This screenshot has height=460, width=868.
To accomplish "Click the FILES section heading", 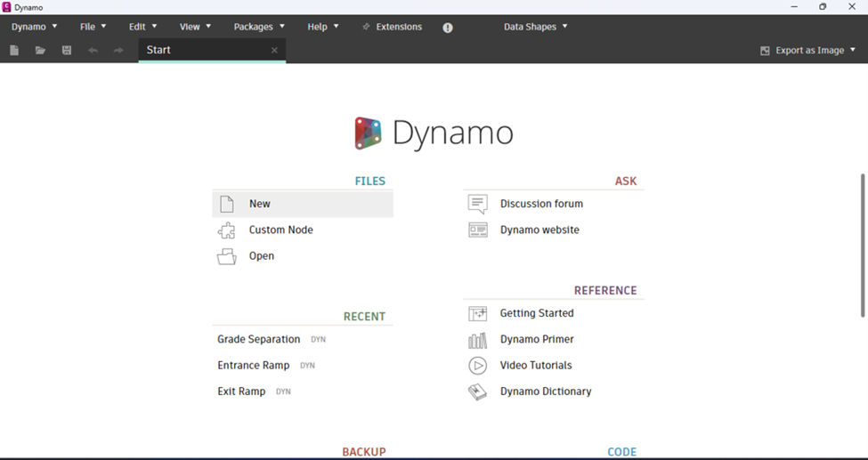I will 369,181.
